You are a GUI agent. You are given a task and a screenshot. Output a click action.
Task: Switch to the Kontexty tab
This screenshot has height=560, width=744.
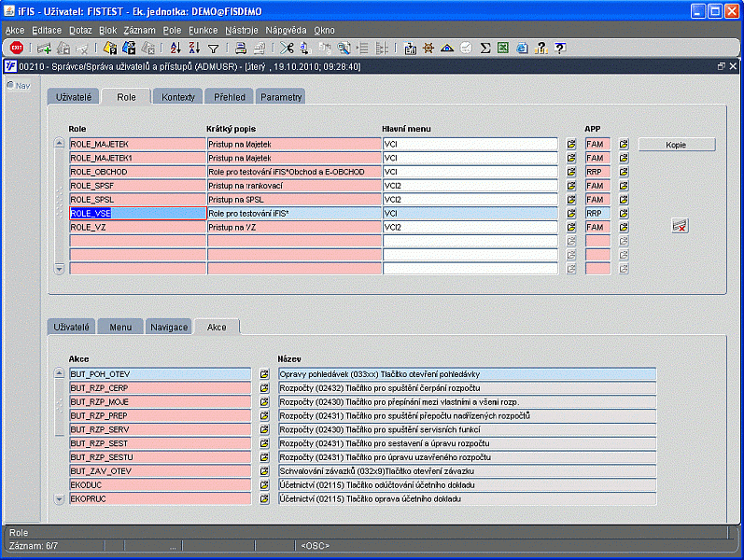coord(177,97)
